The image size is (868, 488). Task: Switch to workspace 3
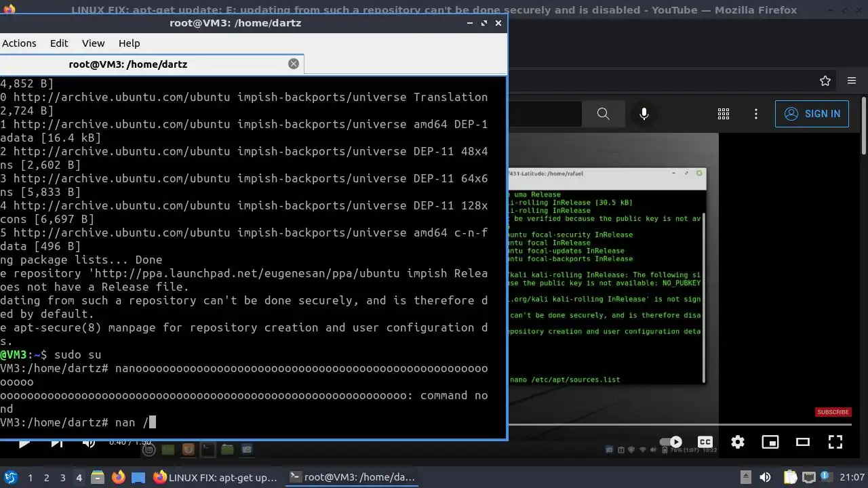(62, 478)
